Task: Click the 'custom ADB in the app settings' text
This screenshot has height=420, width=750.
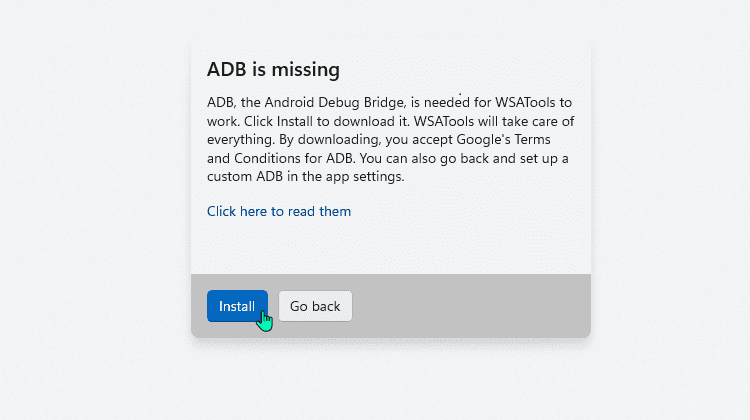Action: (306, 177)
